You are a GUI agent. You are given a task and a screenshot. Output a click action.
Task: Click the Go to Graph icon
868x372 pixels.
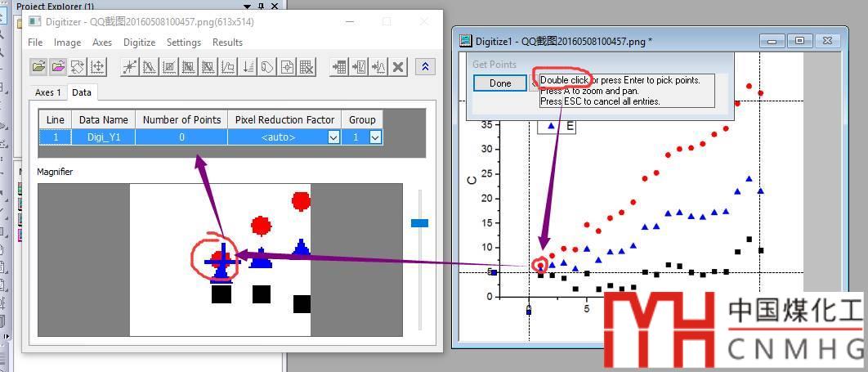tap(359, 67)
